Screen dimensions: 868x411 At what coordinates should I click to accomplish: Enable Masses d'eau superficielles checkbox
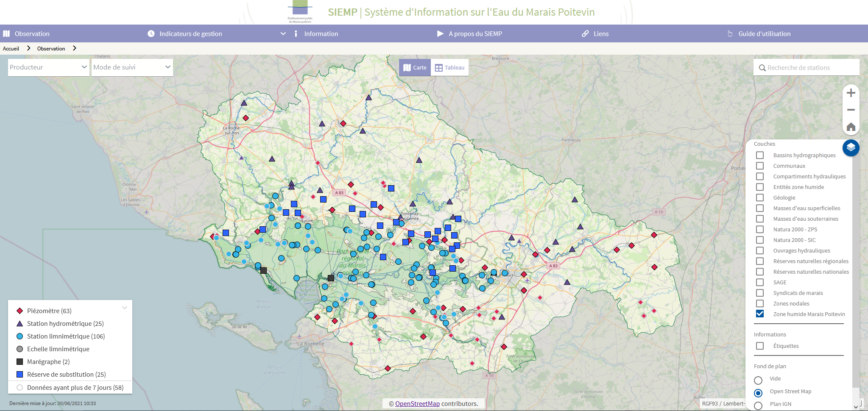(x=760, y=208)
